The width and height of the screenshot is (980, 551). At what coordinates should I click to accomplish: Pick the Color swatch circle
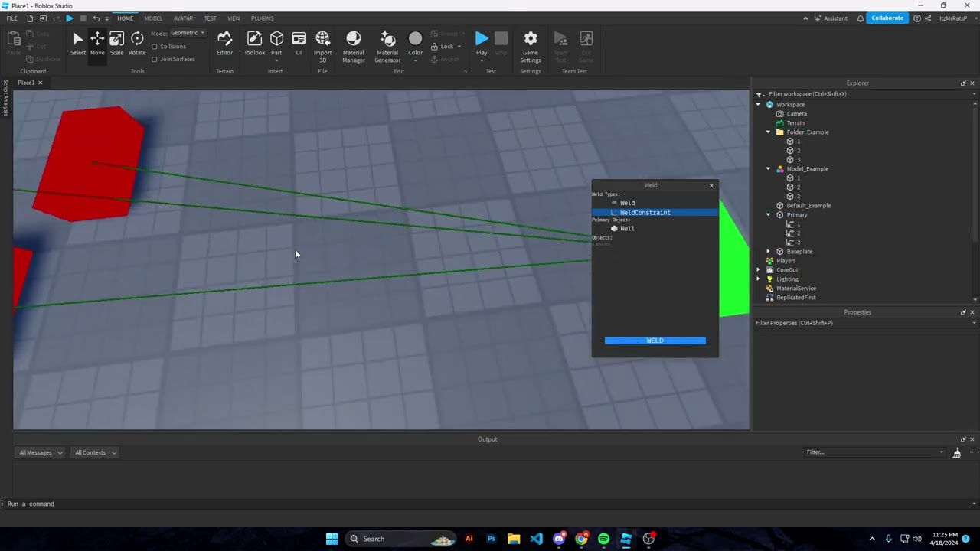[415, 38]
